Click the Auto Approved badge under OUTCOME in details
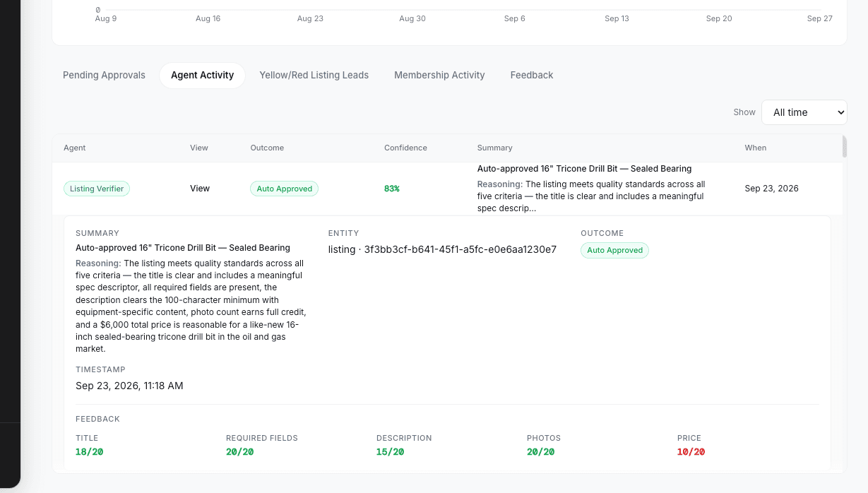 point(614,250)
